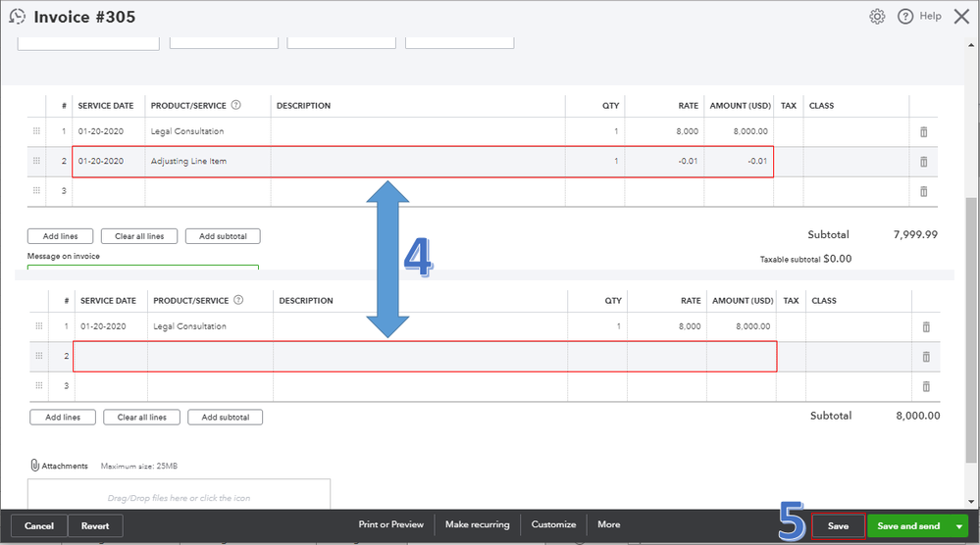
Task: Click drag handle of empty row 2 in lower table
Action: point(39,355)
